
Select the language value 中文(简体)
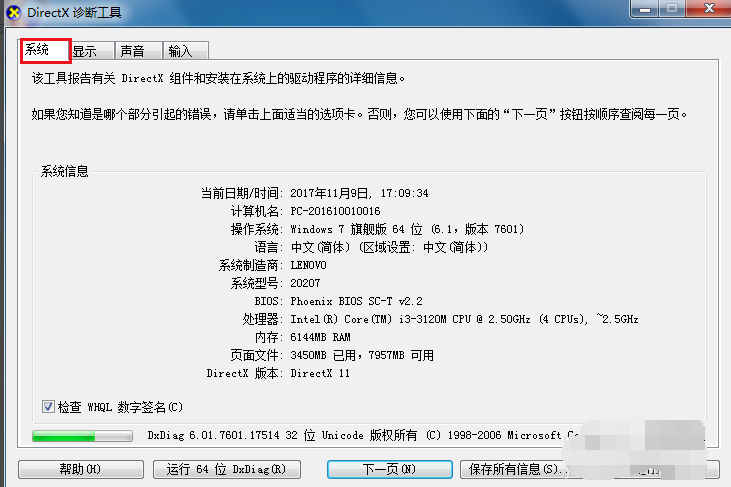389,247
